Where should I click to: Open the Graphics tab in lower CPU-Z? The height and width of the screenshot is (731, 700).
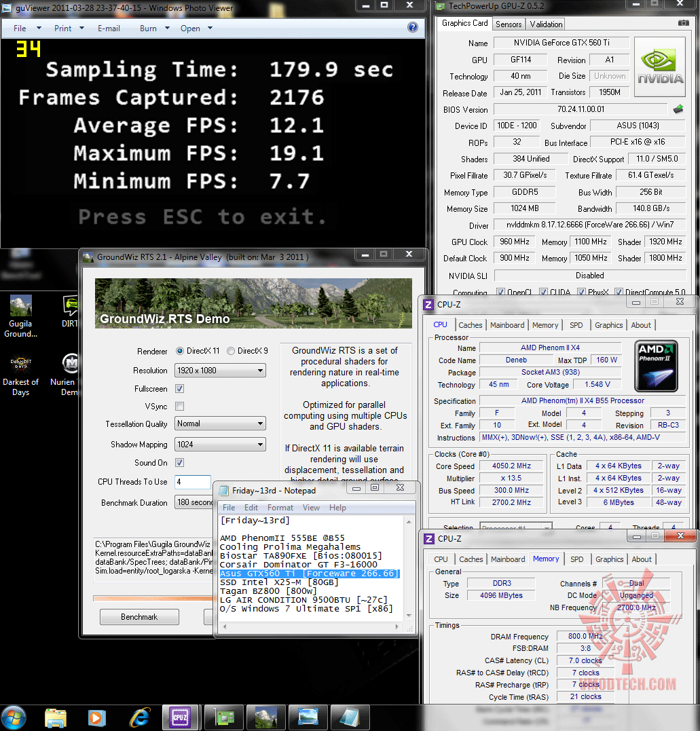tap(609, 559)
